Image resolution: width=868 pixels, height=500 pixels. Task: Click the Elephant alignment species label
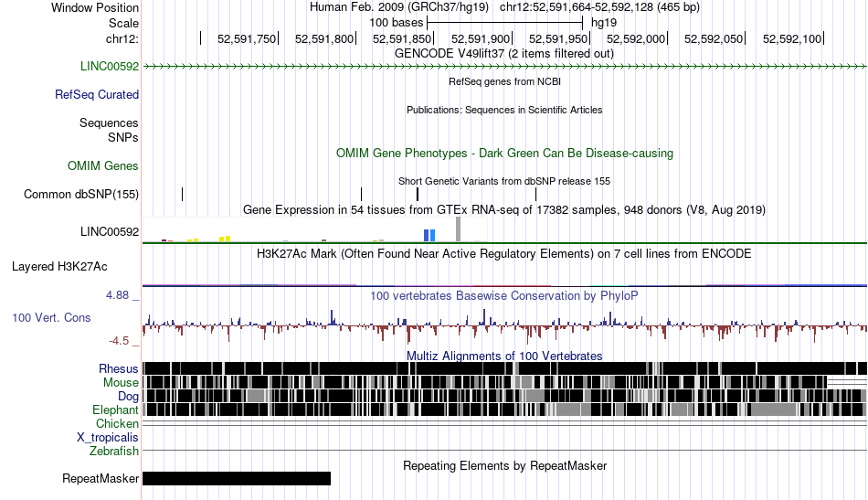(x=115, y=410)
